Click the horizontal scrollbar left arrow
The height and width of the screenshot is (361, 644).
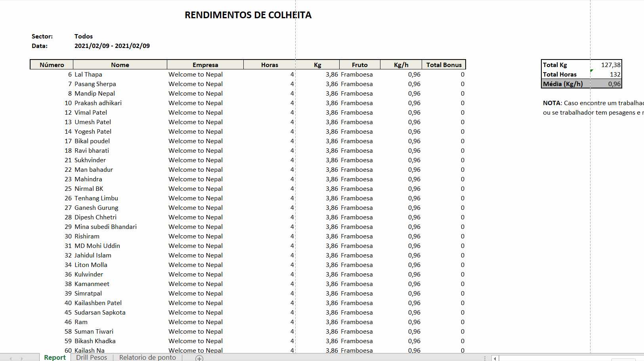tap(495, 358)
